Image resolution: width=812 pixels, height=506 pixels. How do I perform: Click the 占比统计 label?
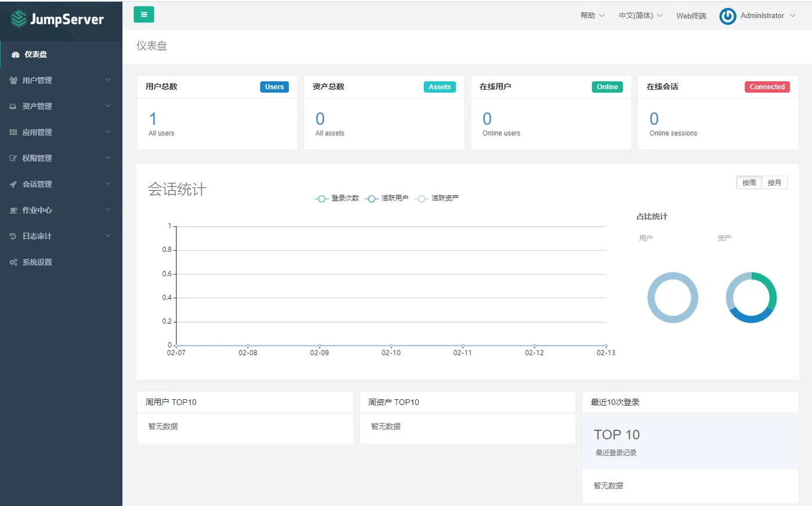point(652,216)
